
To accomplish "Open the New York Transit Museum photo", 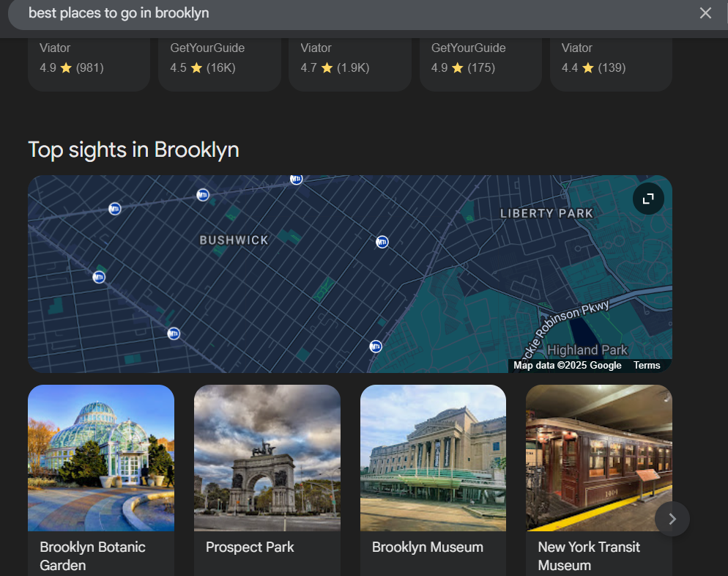I will pyautogui.click(x=599, y=458).
